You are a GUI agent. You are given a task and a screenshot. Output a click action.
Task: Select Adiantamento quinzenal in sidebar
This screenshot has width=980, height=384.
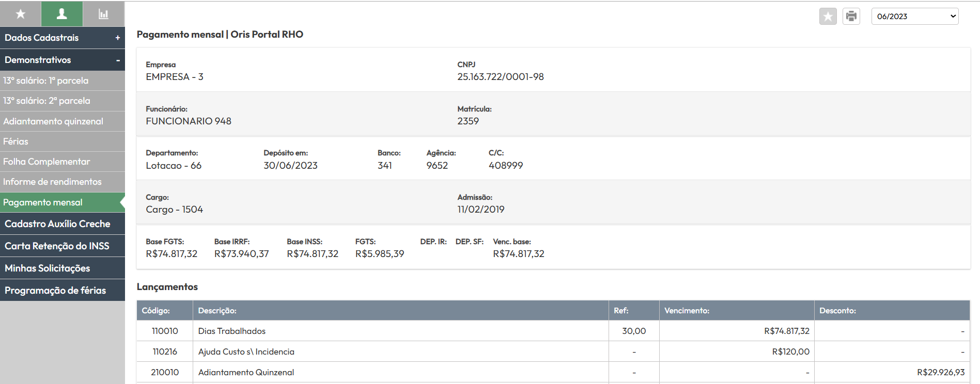click(x=63, y=121)
